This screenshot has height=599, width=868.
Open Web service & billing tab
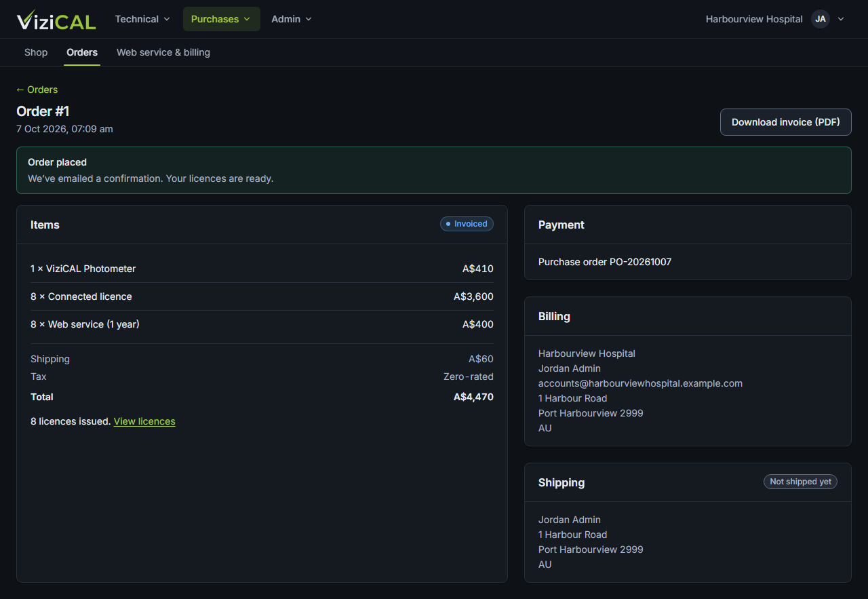(163, 52)
